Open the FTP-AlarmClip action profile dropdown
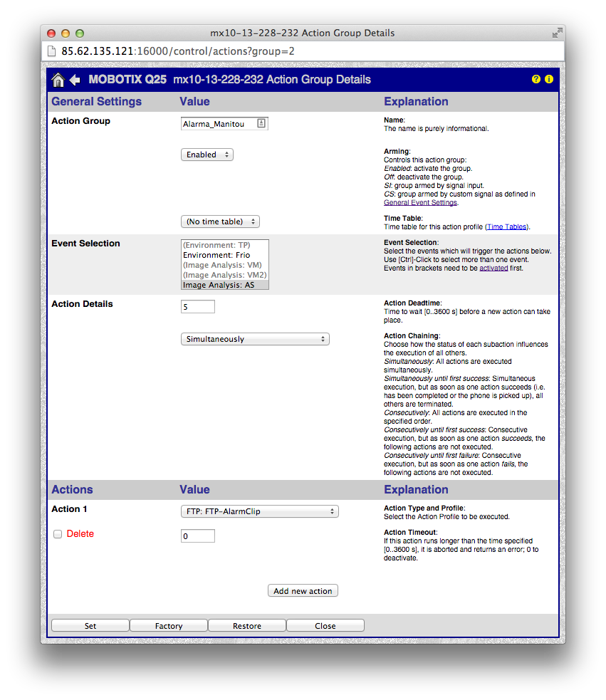This screenshot has width=606, height=700. point(259,511)
